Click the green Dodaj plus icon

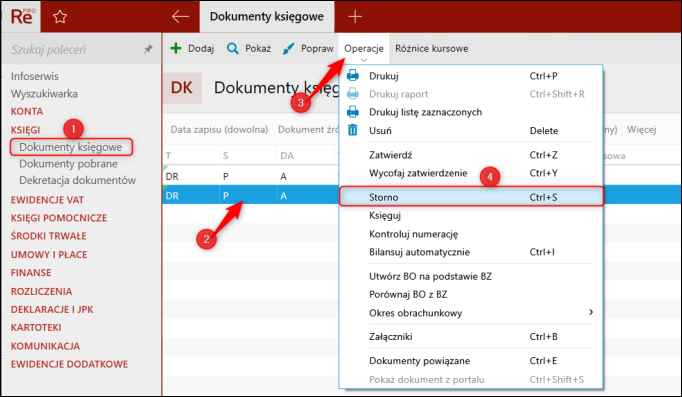(176, 48)
